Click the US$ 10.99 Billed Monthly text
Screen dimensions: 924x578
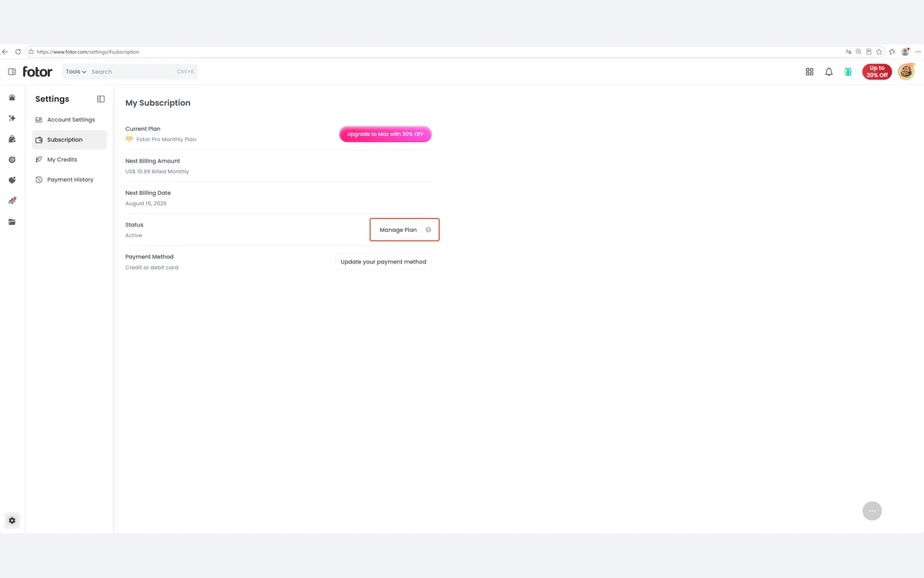pos(157,172)
